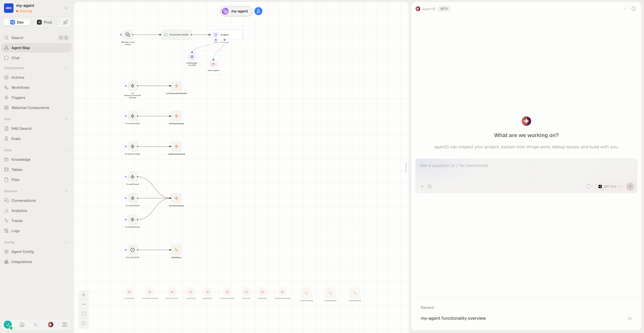Select the onOrderLifecycle handler node
The height and width of the screenshot is (333, 644).
(176, 198)
